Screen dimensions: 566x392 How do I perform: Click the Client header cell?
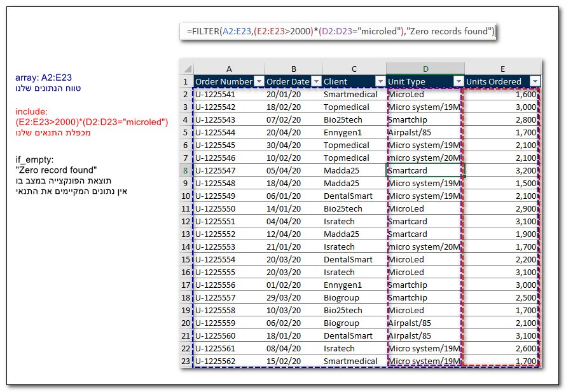354,81
